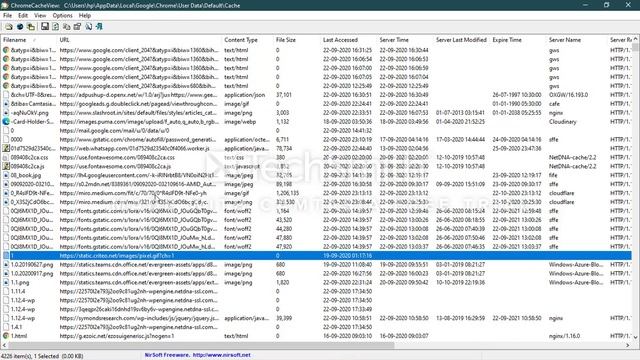Open the Options menu
The image size is (640, 360).
point(62,16)
